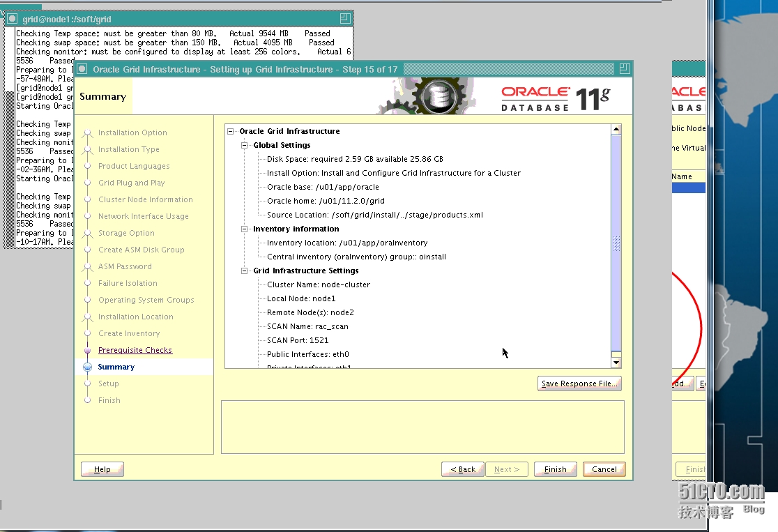Select Installation Option step in sidebar
This screenshot has height=532, width=778.
tap(132, 132)
